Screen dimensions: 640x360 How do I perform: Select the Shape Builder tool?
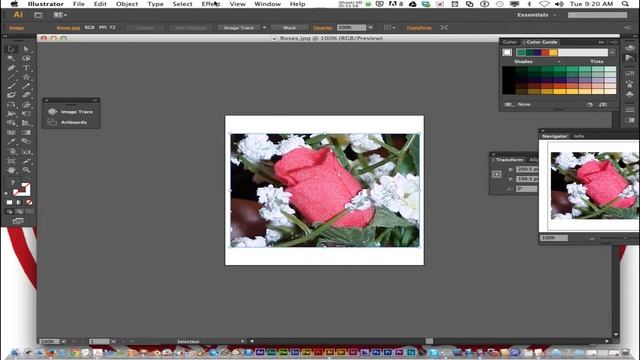tap(11, 123)
